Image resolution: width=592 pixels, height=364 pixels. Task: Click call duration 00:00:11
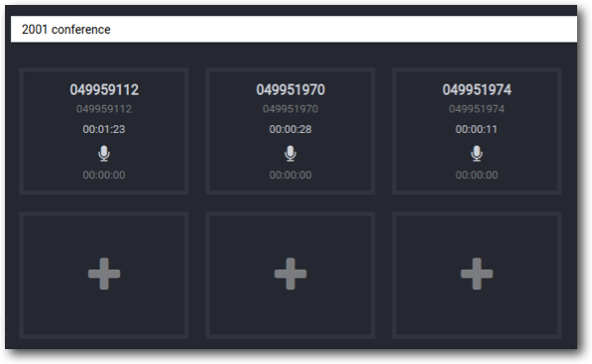click(476, 129)
